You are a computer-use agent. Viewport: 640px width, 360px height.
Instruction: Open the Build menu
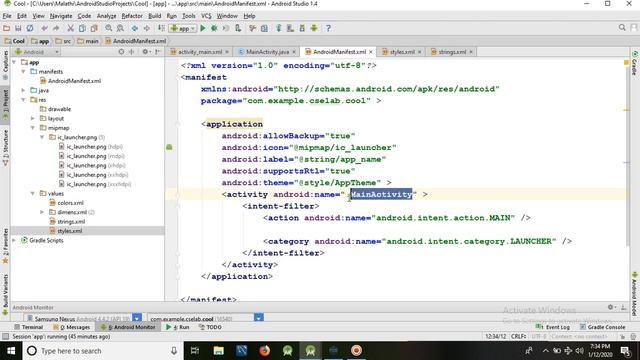154,16
